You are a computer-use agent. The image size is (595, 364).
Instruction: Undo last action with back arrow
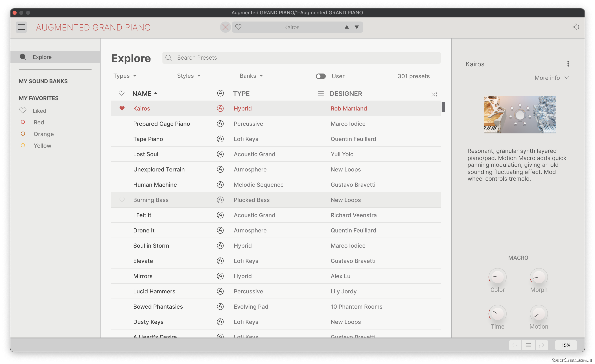point(515,345)
